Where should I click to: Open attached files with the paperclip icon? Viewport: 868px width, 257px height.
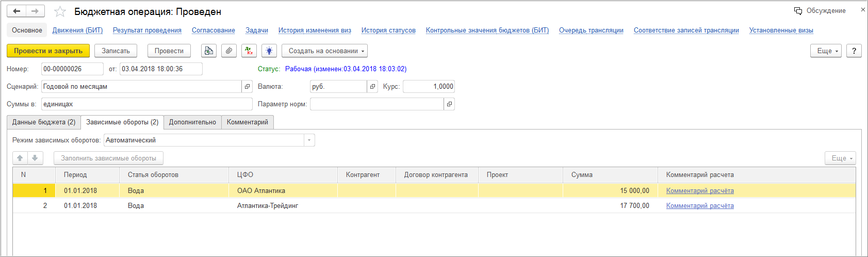[x=229, y=51]
